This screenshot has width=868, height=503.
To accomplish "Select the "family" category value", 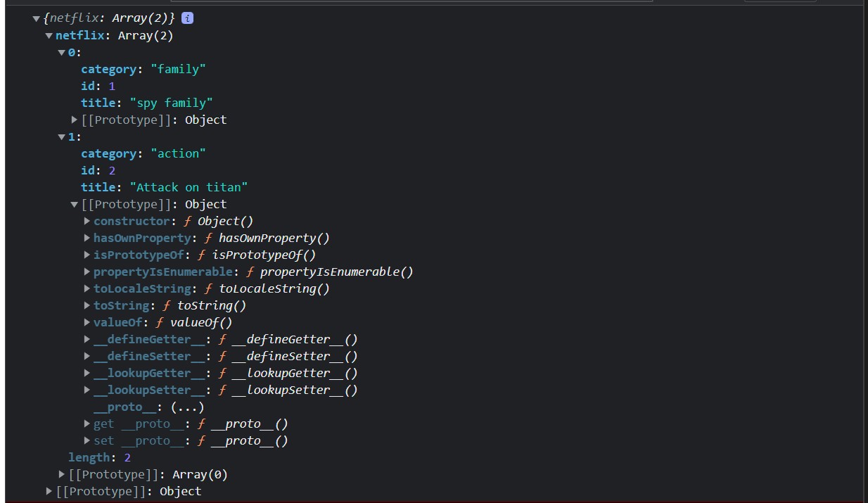I will [x=179, y=69].
